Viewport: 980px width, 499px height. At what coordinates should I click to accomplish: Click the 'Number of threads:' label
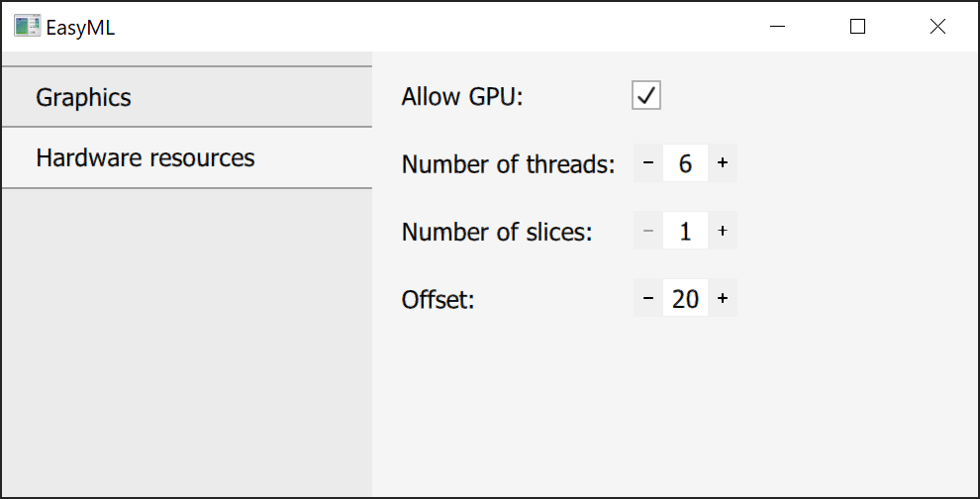coord(508,164)
